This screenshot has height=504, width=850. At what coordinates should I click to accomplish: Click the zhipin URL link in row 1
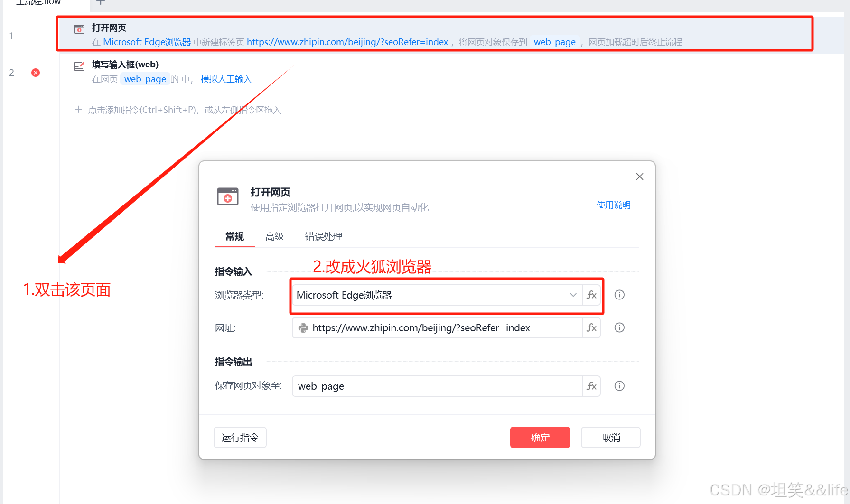[347, 42]
